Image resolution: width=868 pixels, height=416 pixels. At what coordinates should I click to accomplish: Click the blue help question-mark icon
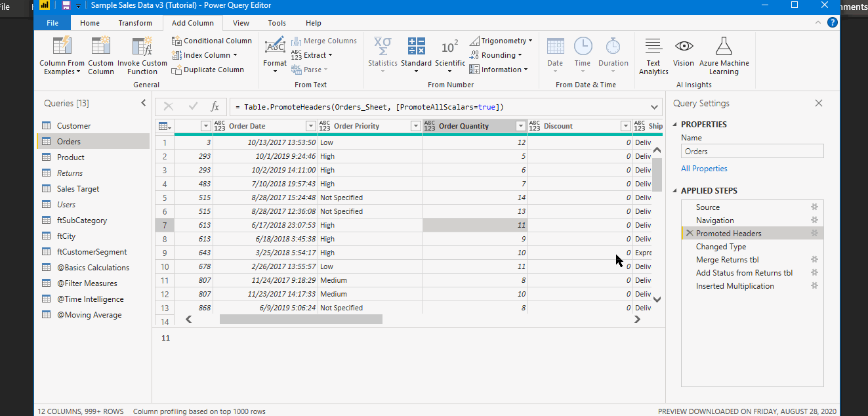833,22
